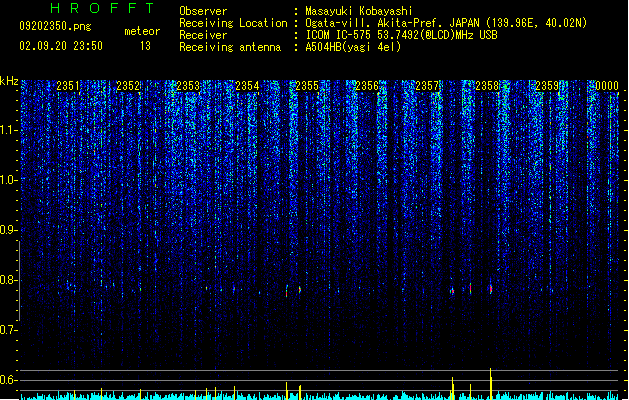Click the kHz axis unit label
Image resolution: width=629 pixels, height=400 pixels.
click(9, 81)
